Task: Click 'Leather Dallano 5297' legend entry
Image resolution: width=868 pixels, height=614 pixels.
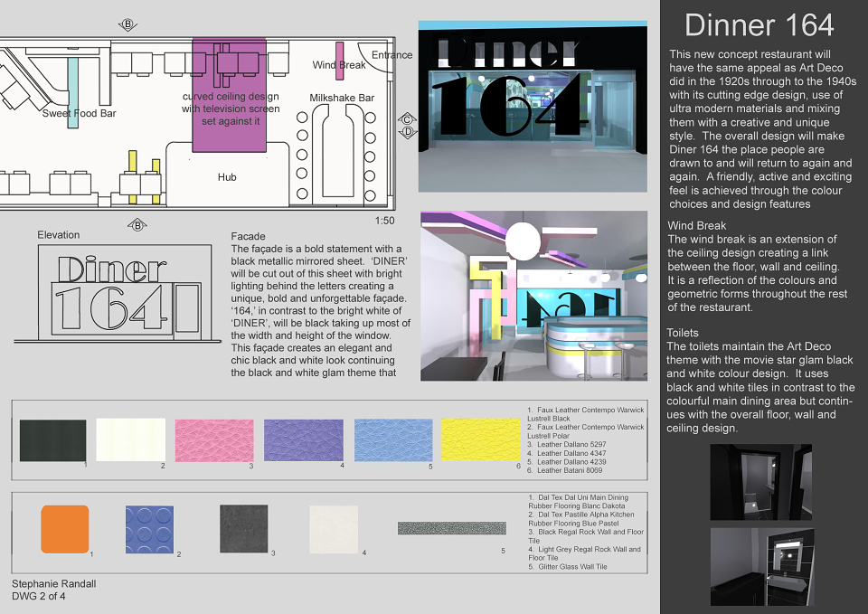Action: click(x=571, y=444)
